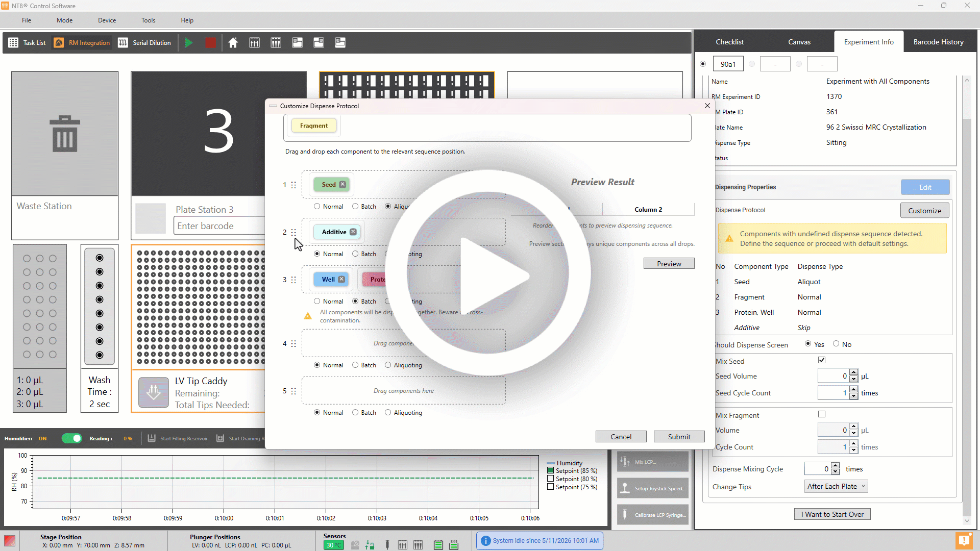Image resolution: width=980 pixels, height=551 pixels.
Task: Select the Serial Dilution mode icon
Action: pyautogui.click(x=123, y=43)
